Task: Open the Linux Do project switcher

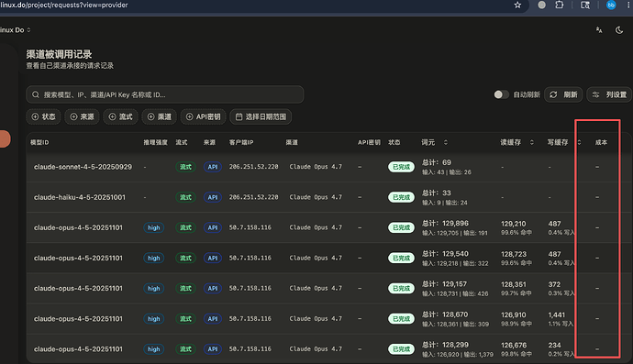Action: point(16,30)
